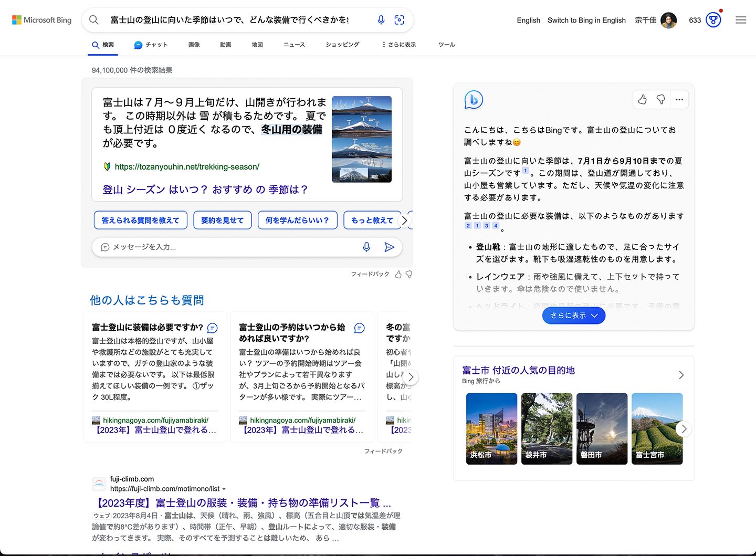Click Switch to Bing in English

[x=586, y=20]
